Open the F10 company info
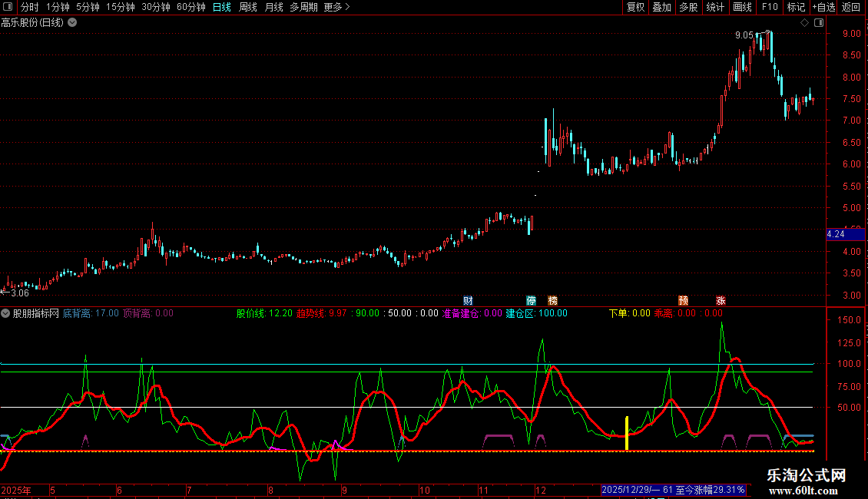Viewport: 868px width, 499px height. coord(770,7)
